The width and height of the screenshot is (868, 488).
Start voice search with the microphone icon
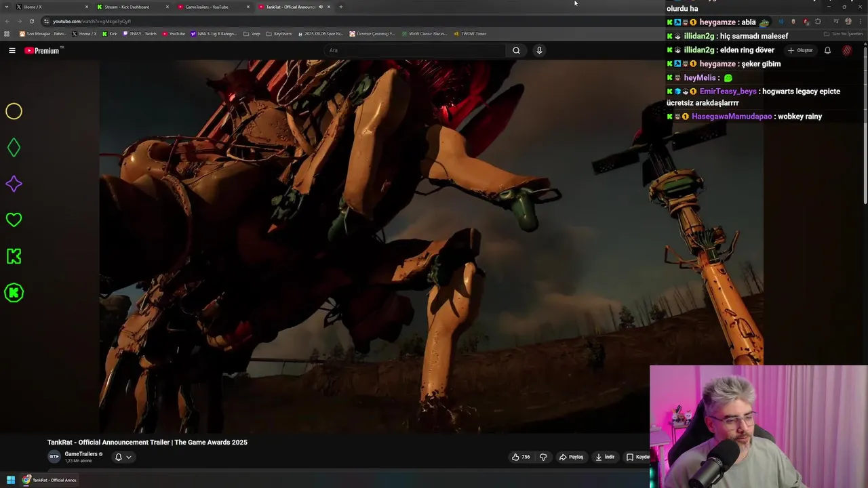(539, 50)
